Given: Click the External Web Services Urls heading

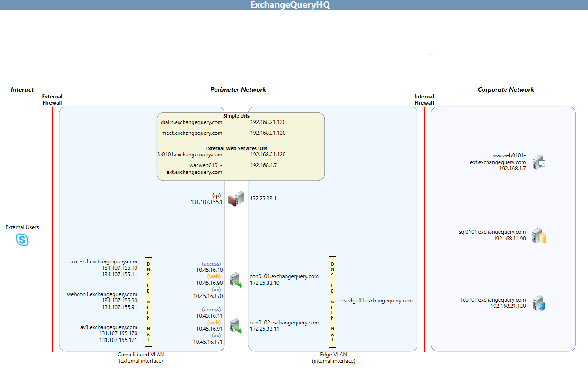Looking at the screenshot, I should (236, 148).
